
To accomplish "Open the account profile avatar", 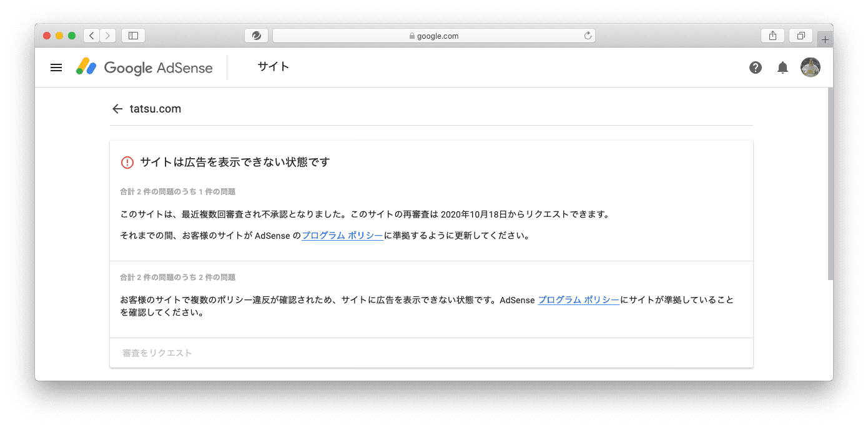I will 810,68.
